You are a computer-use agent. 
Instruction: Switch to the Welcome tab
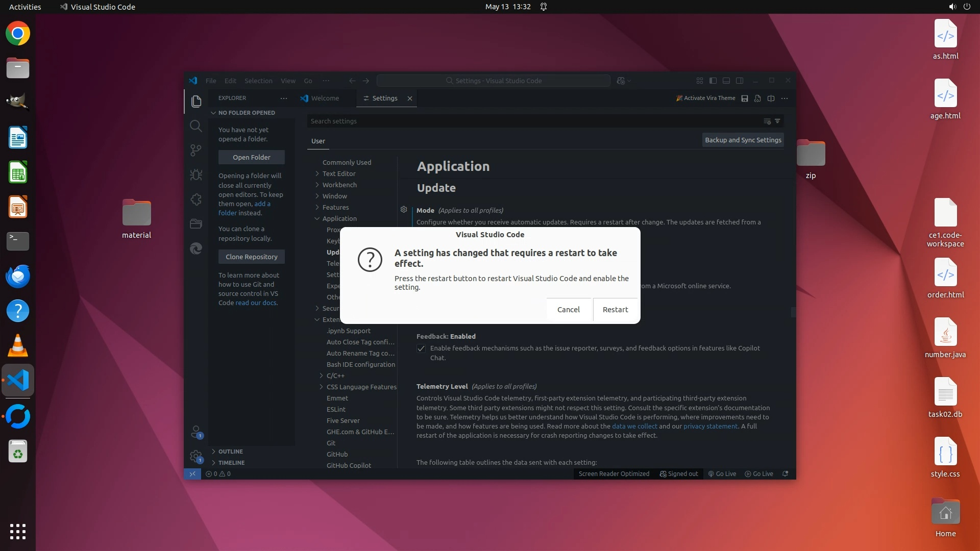coord(325,98)
